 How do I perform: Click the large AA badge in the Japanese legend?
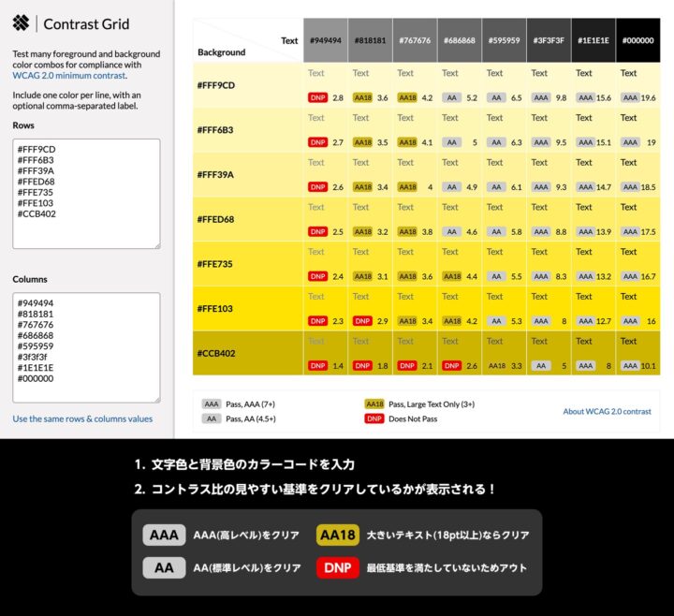(164, 568)
